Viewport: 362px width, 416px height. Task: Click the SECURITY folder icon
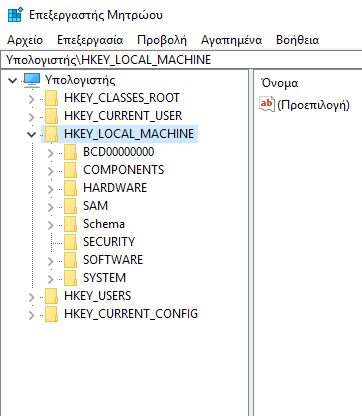coord(70,242)
